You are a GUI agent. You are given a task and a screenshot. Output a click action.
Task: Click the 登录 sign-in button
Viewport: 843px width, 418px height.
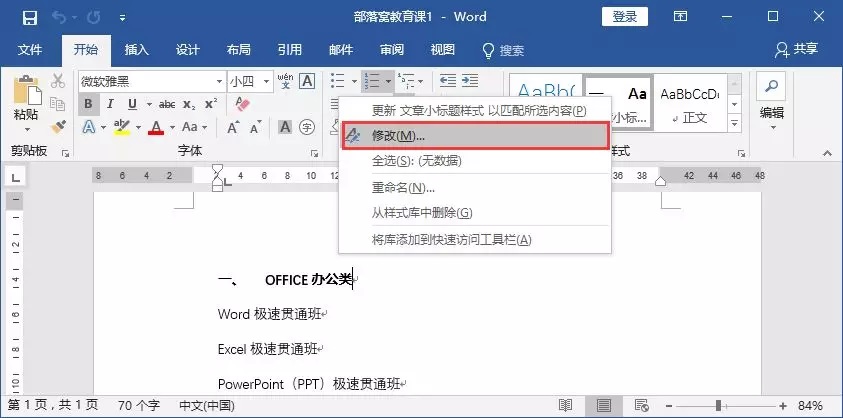point(625,17)
